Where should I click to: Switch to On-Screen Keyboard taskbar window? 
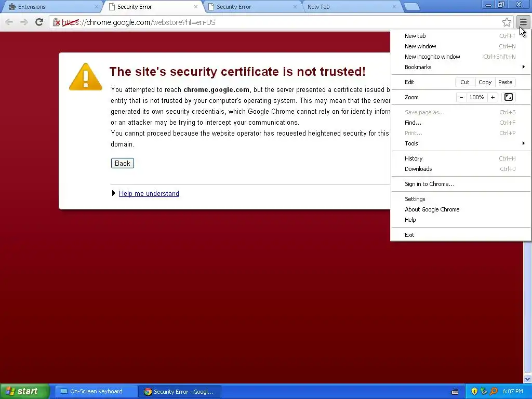point(96,392)
